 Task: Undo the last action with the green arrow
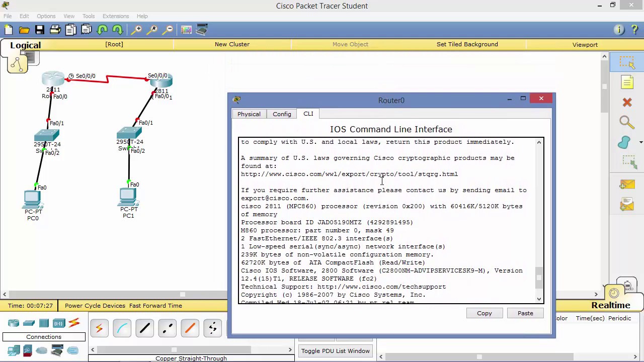coord(102,30)
